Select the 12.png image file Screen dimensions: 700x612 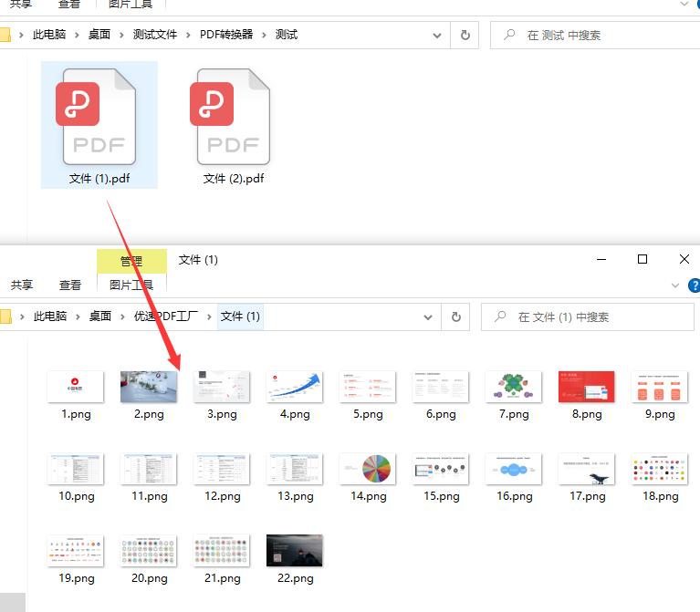[x=222, y=469]
